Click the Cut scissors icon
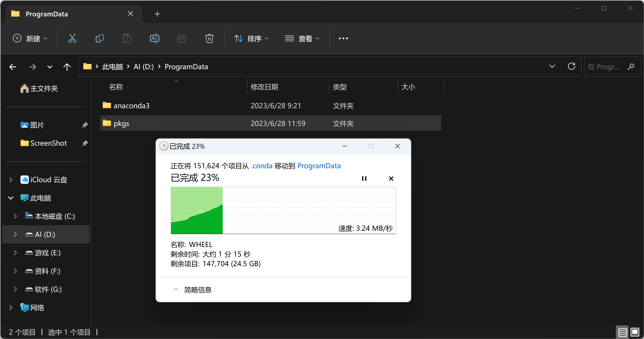Viewport: 644px width, 339px height. tap(72, 39)
